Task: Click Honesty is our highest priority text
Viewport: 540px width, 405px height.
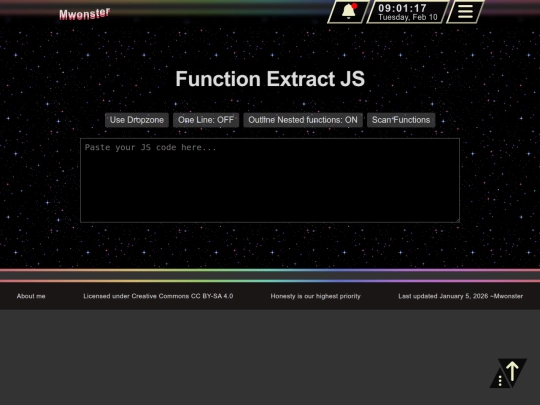Action: (315, 296)
